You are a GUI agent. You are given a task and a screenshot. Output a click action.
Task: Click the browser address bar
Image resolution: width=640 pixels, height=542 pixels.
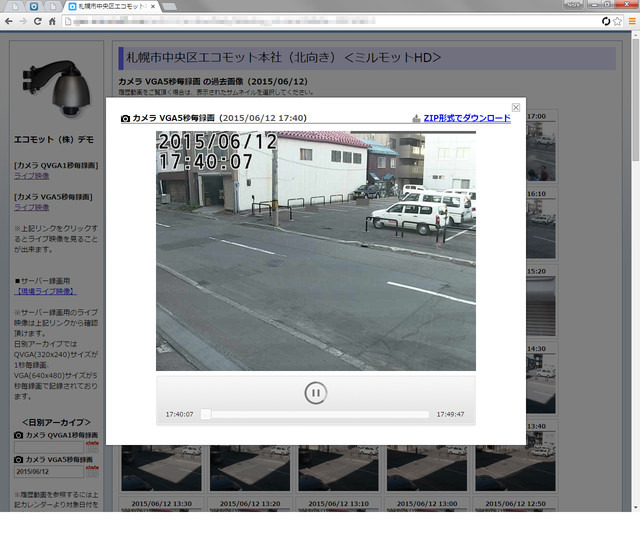pyautogui.click(x=331, y=21)
